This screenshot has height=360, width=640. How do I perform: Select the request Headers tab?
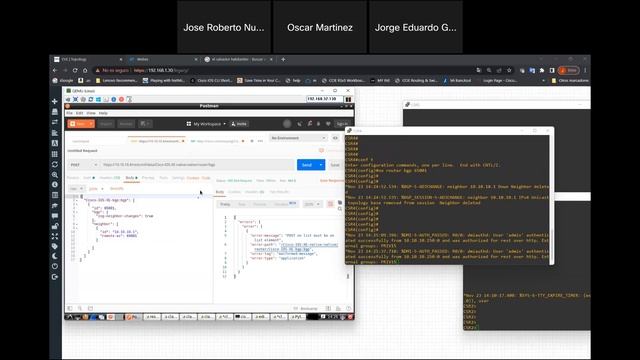[x=110, y=178]
